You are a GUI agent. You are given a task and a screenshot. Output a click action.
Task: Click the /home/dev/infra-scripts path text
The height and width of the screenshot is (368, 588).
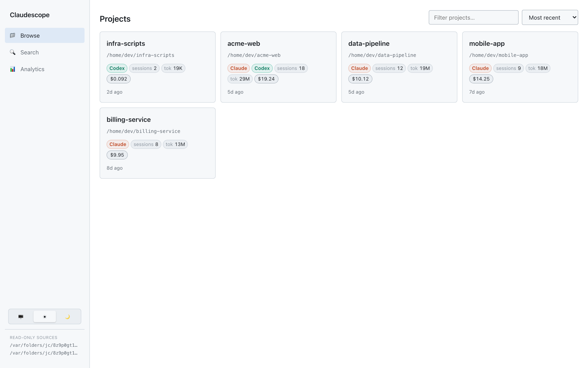pos(140,55)
